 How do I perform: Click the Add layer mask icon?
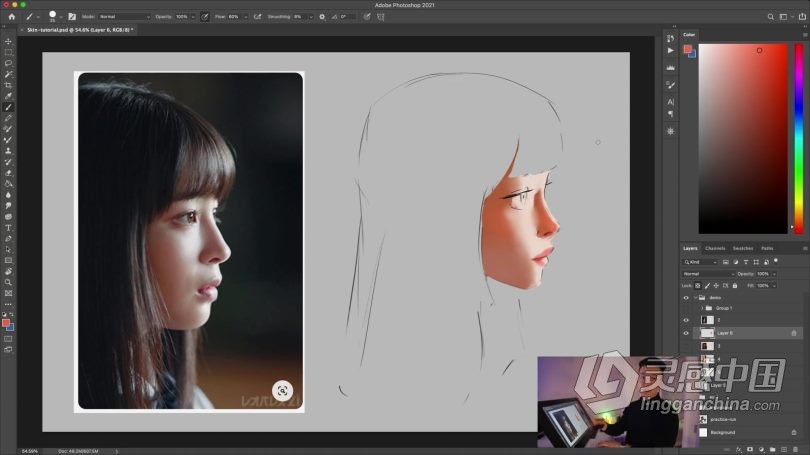750,449
